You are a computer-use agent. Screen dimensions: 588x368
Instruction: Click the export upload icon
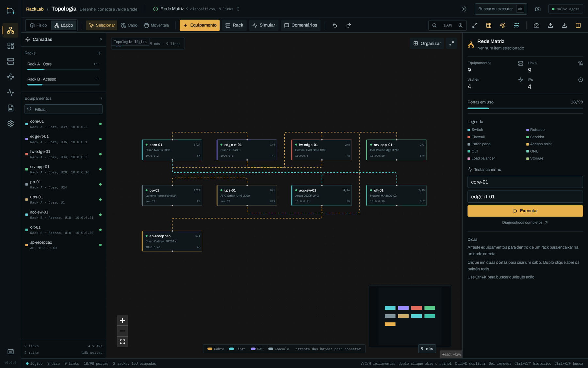[550, 25]
